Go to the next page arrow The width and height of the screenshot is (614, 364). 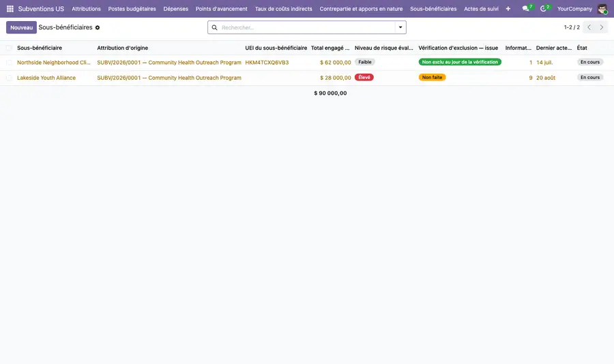click(x=602, y=27)
